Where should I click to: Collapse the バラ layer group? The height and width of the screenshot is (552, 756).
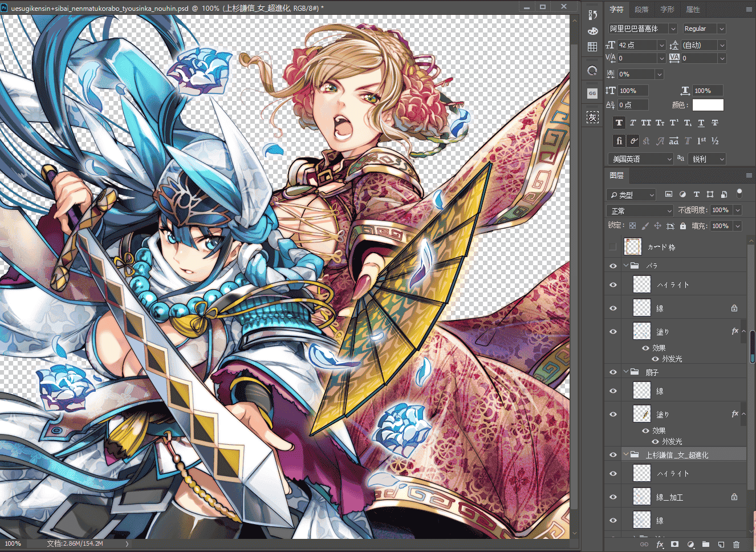pos(626,266)
